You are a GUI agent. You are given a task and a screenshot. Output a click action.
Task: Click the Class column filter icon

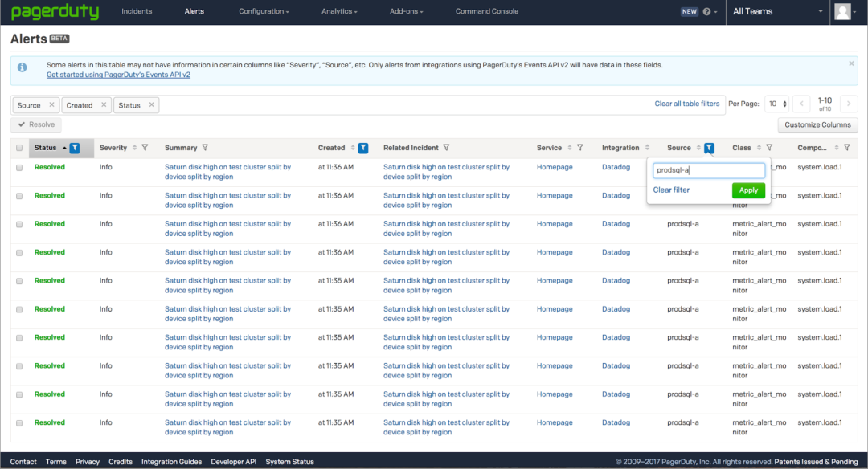tap(769, 148)
